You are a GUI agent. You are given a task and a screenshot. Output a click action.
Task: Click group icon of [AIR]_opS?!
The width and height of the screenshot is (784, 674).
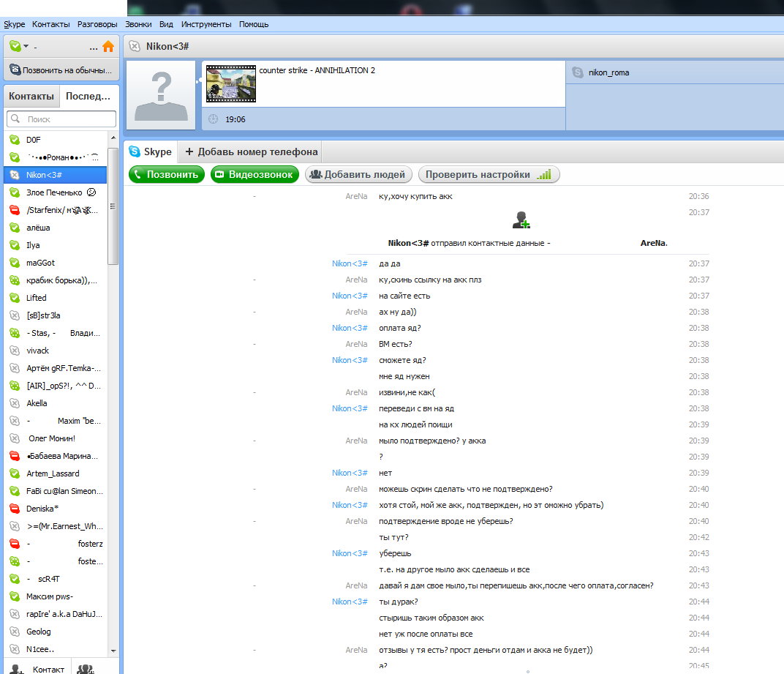coord(15,386)
